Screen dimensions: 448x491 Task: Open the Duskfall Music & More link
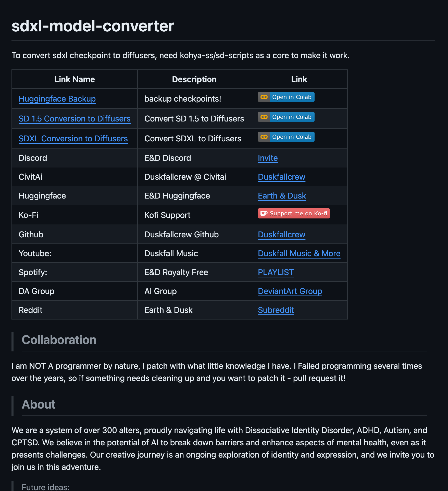[299, 253]
